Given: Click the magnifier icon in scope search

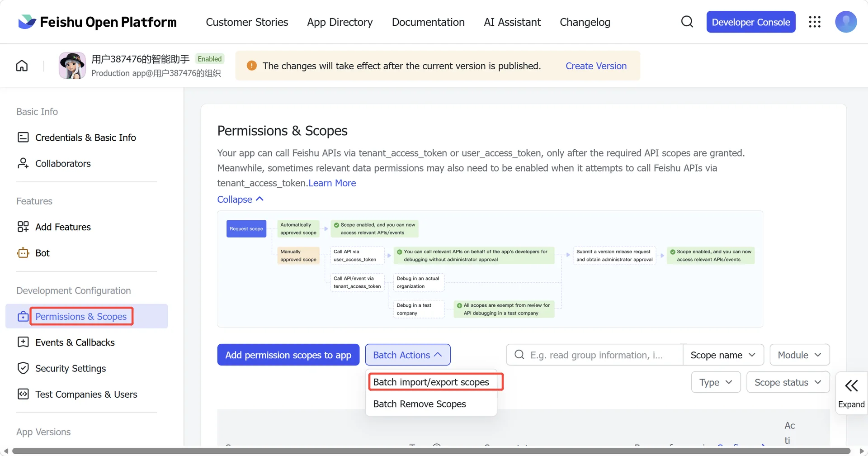Looking at the screenshot, I should (519, 355).
